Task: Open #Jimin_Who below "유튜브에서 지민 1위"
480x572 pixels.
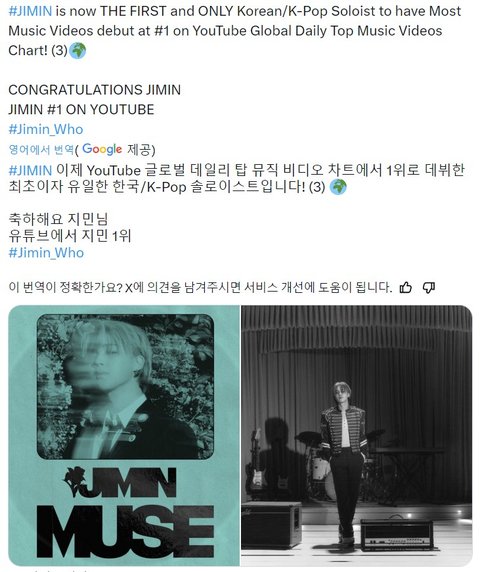Action: (46, 252)
